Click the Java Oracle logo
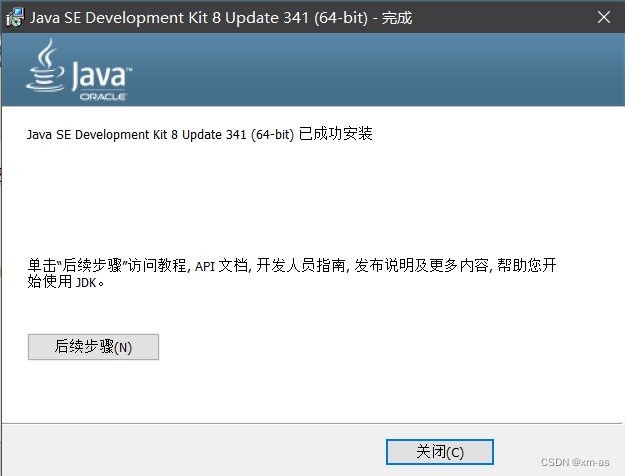Viewport: 625px width, 476px height. 79,70
